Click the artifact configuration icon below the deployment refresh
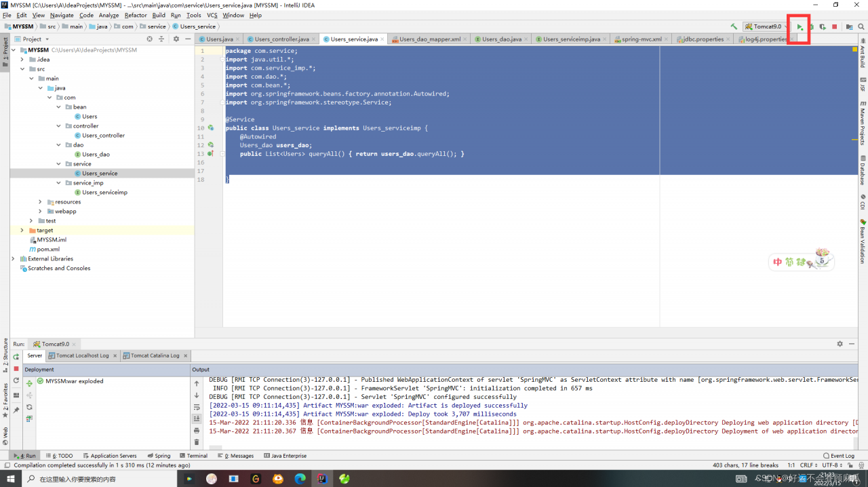The width and height of the screenshot is (868, 487). coord(29,418)
